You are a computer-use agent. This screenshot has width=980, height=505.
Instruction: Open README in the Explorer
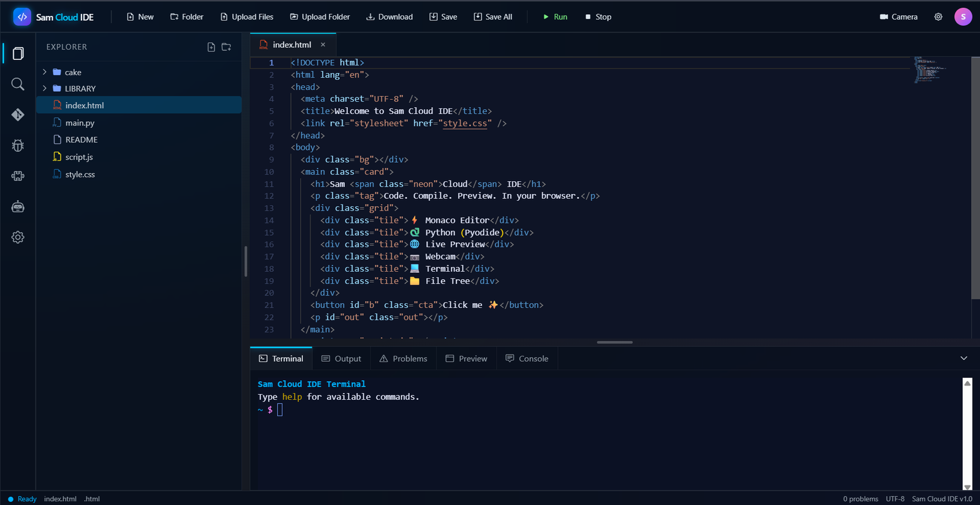click(139, 140)
